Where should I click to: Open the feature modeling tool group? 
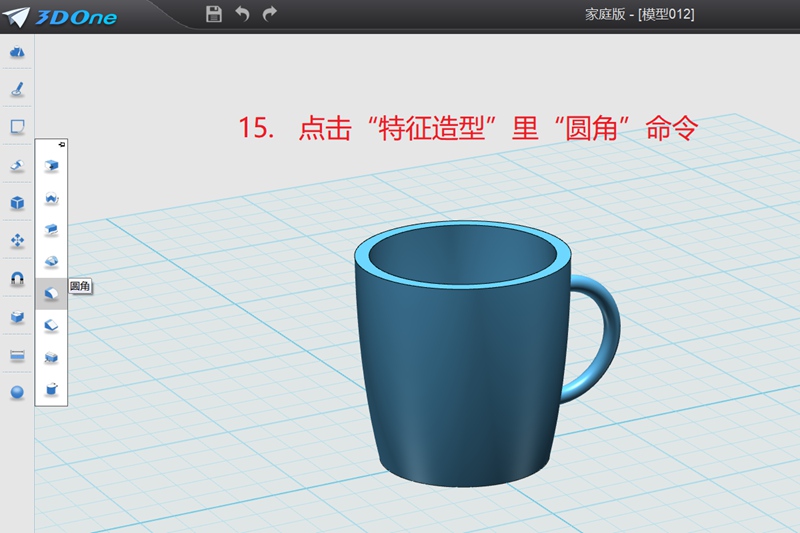click(x=17, y=165)
